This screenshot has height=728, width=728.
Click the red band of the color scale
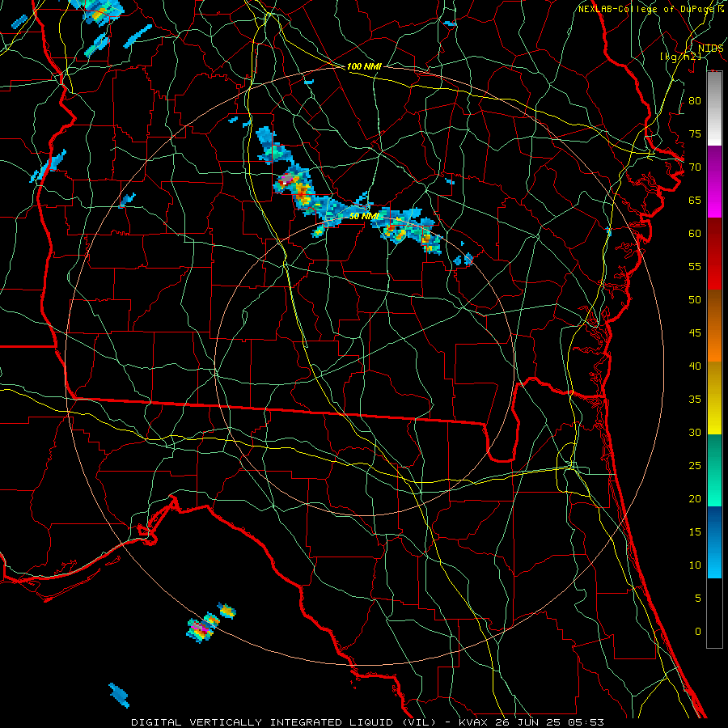click(x=714, y=253)
